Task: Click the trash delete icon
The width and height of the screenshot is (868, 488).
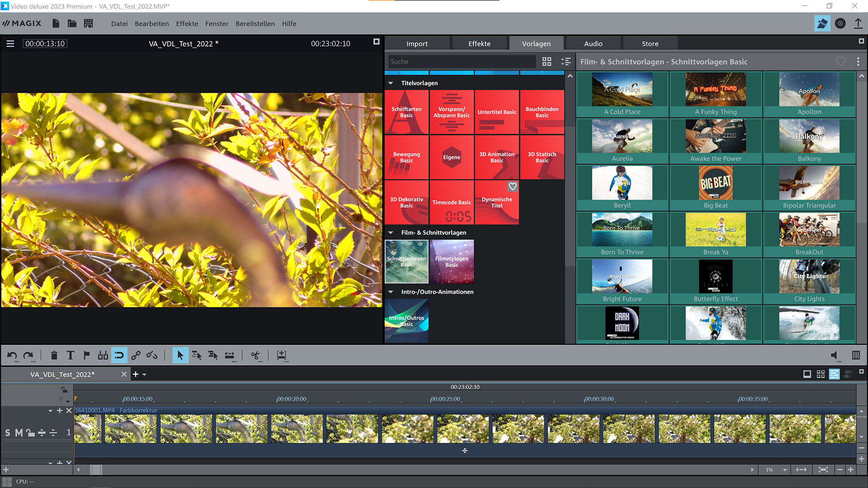Action: click(x=54, y=356)
